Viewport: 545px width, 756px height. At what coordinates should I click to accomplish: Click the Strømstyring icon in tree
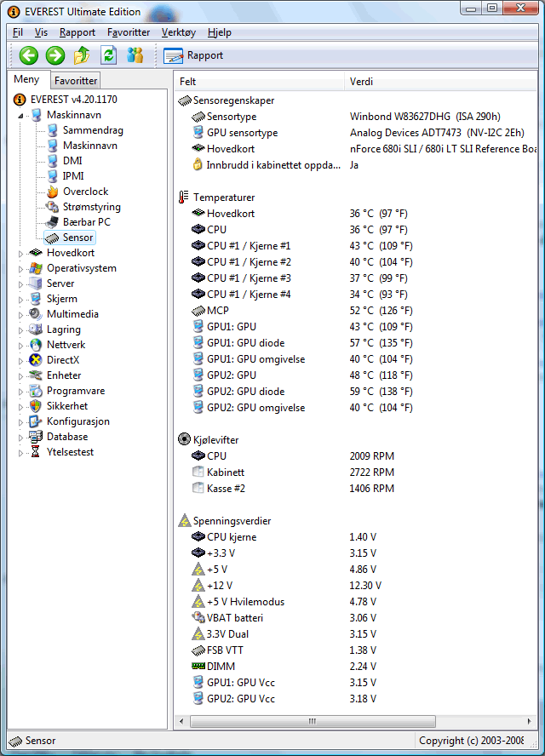(x=52, y=207)
